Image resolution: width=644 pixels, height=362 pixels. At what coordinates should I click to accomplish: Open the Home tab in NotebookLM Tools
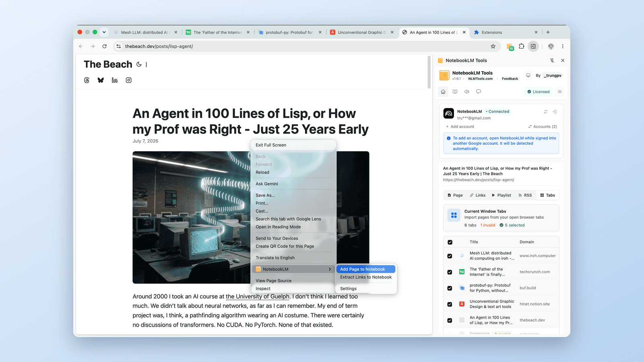(x=443, y=92)
